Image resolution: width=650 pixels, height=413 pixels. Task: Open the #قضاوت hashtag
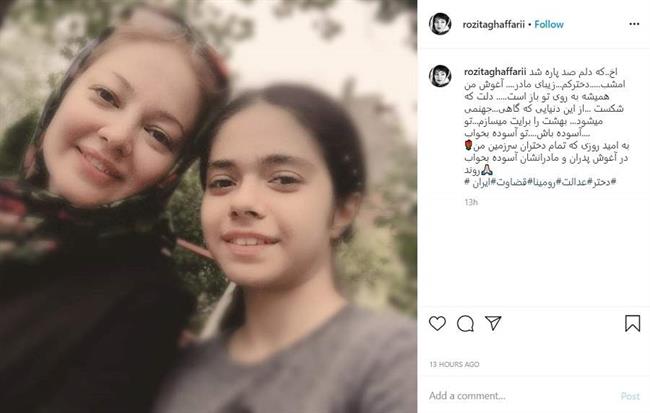click(513, 182)
